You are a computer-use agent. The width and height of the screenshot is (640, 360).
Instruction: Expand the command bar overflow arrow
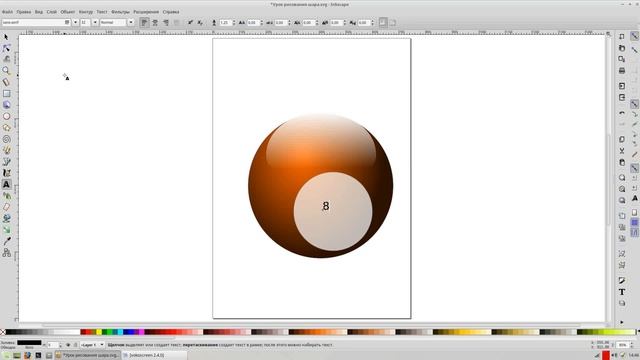click(622, 322)
